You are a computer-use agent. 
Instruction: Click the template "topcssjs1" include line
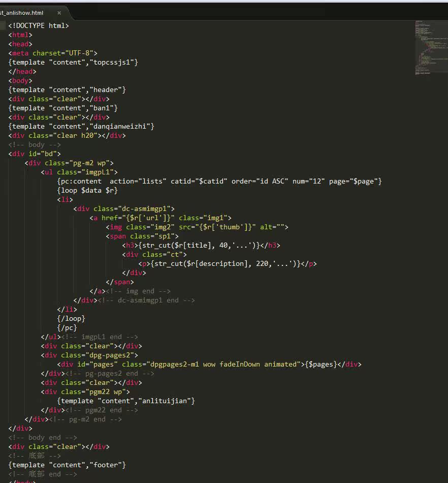tap(73, 62)
